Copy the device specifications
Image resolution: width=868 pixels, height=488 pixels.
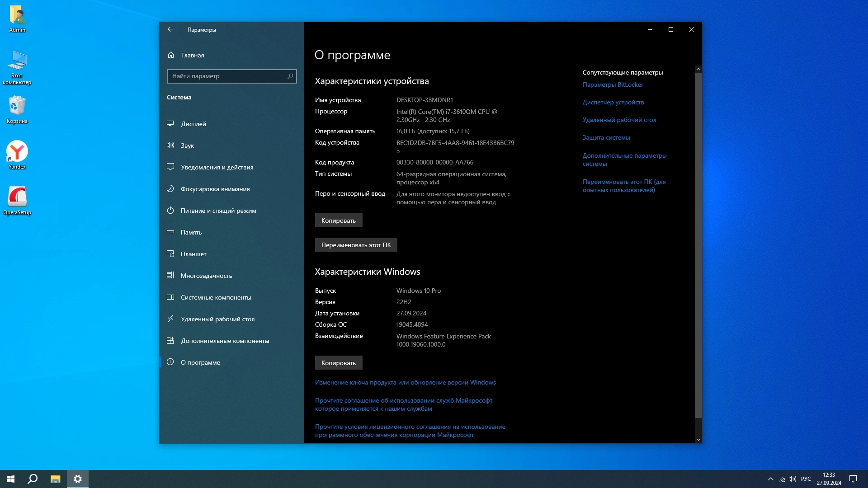pyautogui.click(x=338, y=221)
